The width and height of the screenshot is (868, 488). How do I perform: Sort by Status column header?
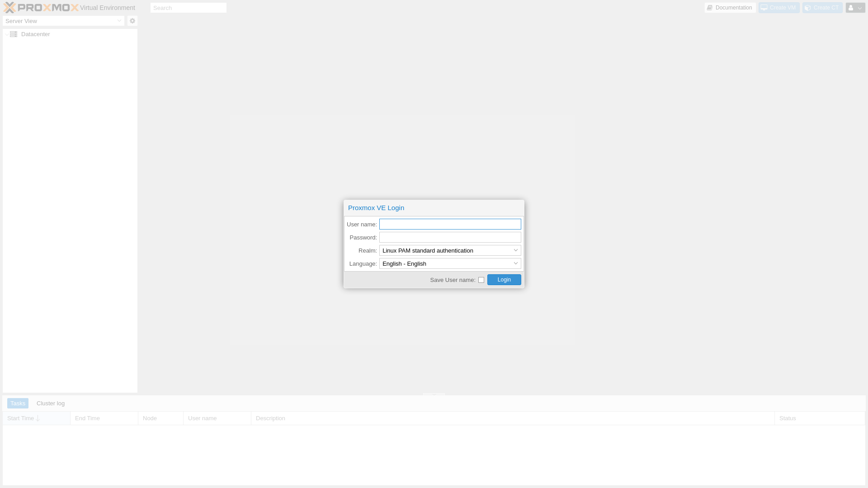[x=820, y=418]
